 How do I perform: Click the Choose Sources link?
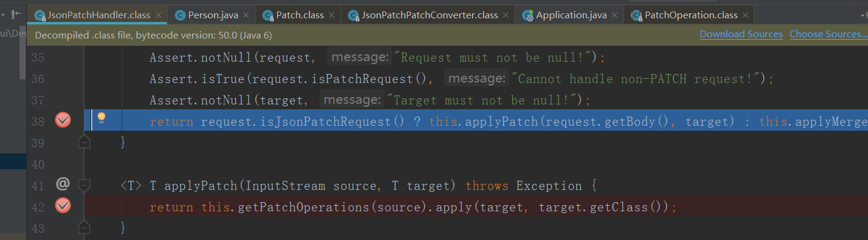[x=828, y=34]
